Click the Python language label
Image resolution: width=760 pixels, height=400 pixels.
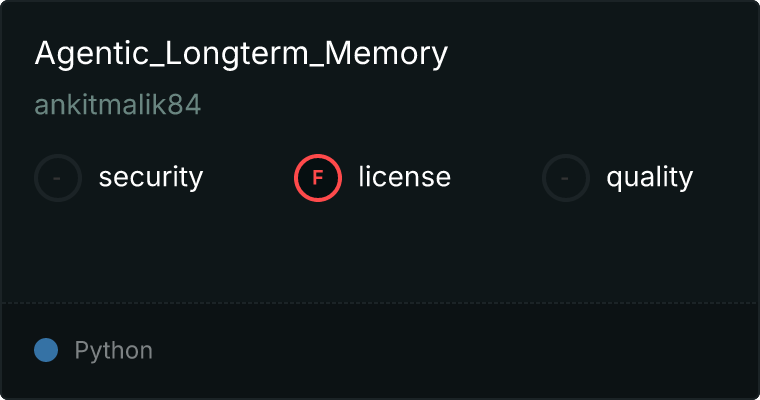coord(114,351)
